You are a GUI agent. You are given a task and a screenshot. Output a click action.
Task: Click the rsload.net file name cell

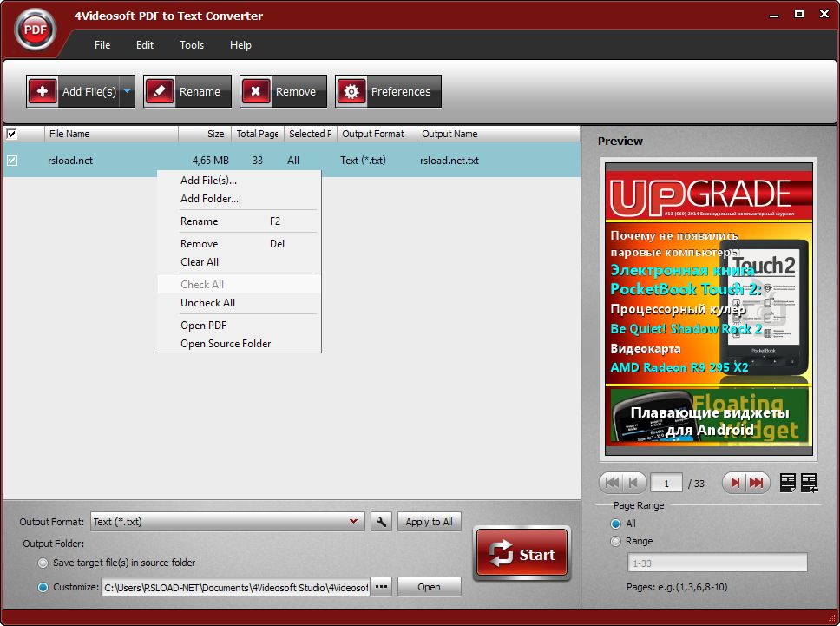(x=70, y=161)
